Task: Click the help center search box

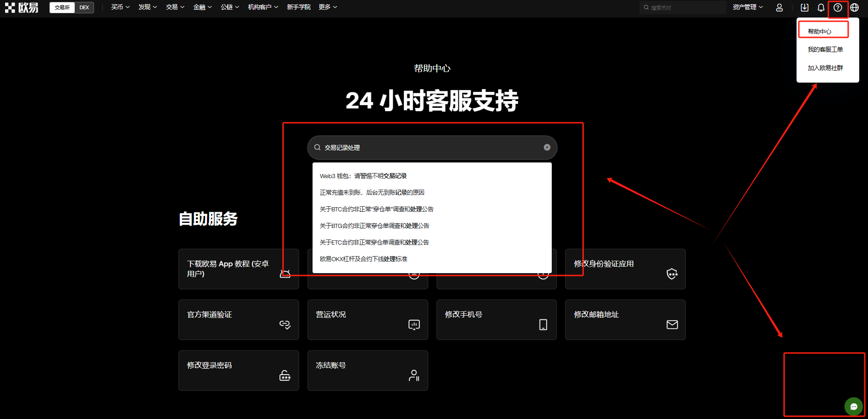Action: click(432, 148)
